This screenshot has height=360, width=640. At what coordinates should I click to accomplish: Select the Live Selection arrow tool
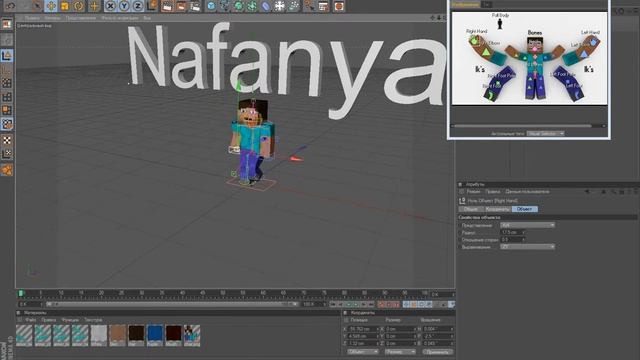pyautogui.click(x=37, y=6)
